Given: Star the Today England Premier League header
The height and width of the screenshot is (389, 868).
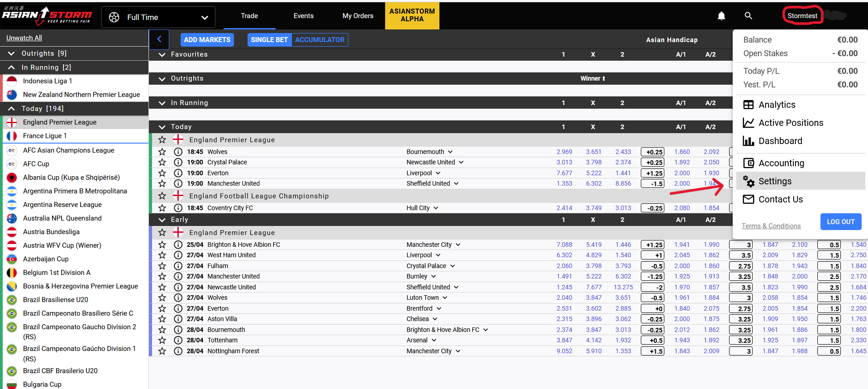Looking at the screenshot, I should coord(162,140).
